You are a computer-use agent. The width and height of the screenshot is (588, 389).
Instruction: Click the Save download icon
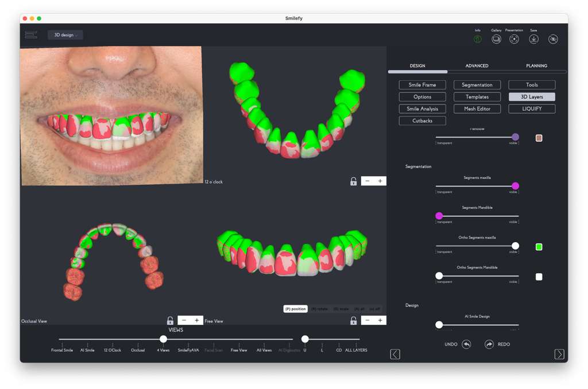point(533,39)
